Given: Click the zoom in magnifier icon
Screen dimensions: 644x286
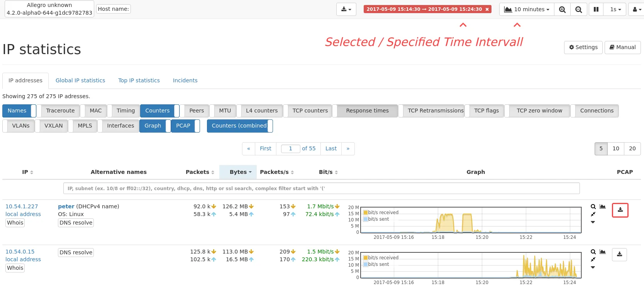Looking at the screenshot, I should pyautogui.click(x=562, y=9).
